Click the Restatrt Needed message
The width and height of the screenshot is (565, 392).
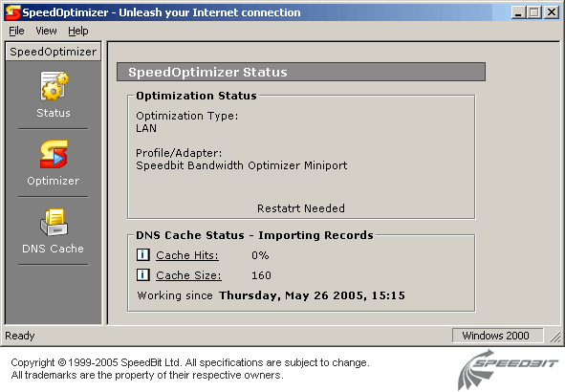tap(301, 208)
